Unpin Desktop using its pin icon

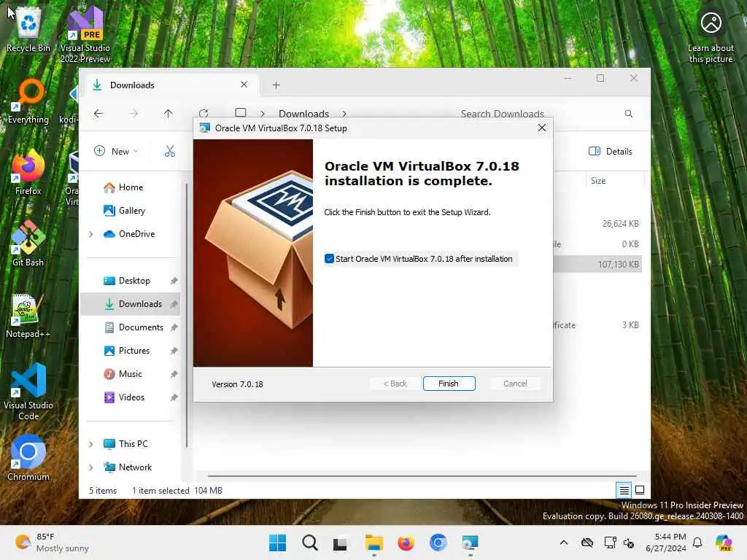pos(174,281)
